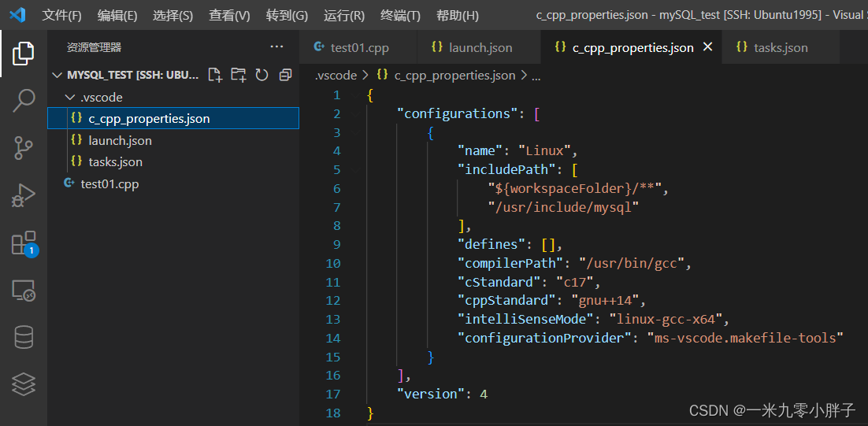Open the Explorer view in activity bar
Screen dimensions: 868x426
pos(24,53)
